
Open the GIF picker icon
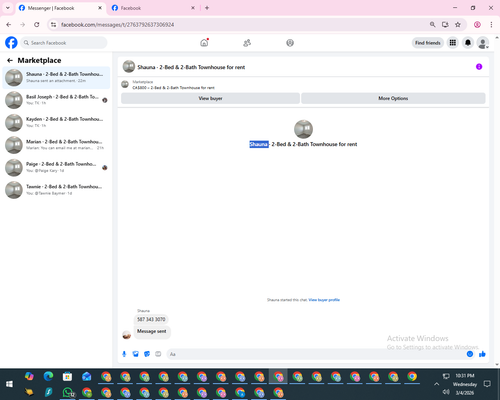click(158, 354)
